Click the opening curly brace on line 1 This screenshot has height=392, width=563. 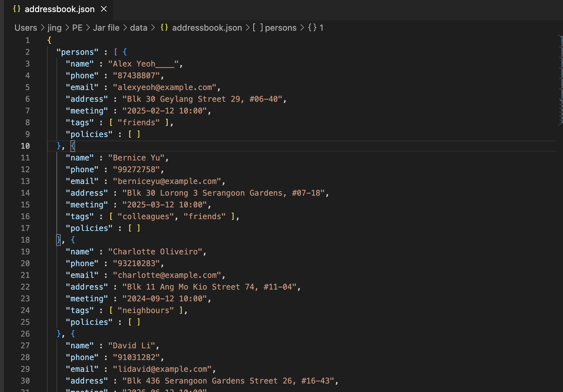(49, 40)
